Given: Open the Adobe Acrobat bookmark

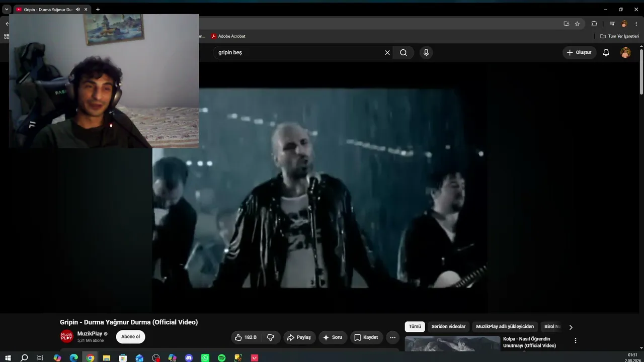Looking at the screenshot, I should click(228, 36).
